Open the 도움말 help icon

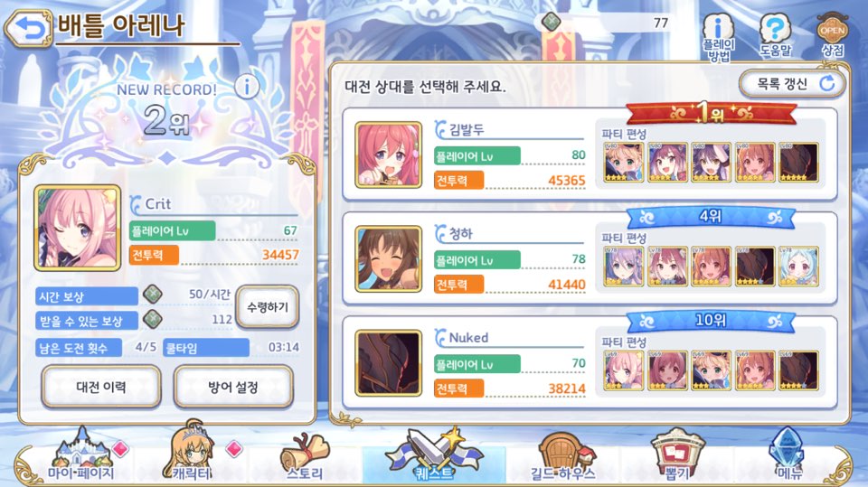pyautogui.click(x=775, y=35)
